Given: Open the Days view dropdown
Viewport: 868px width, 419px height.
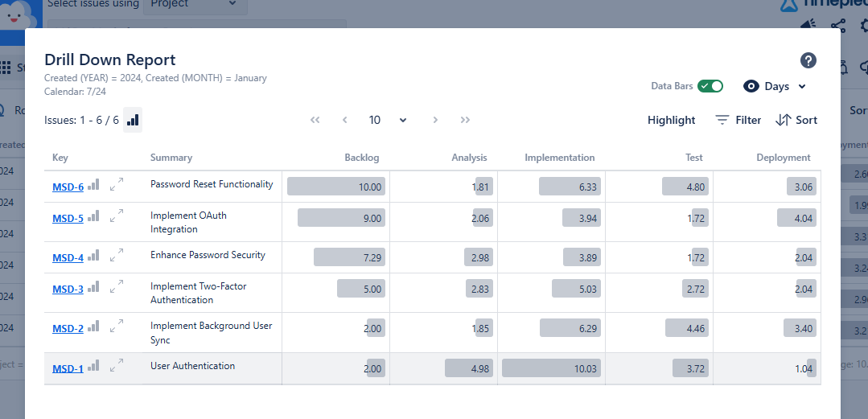Looking at the screenshot, I should (x=775, y=86).
